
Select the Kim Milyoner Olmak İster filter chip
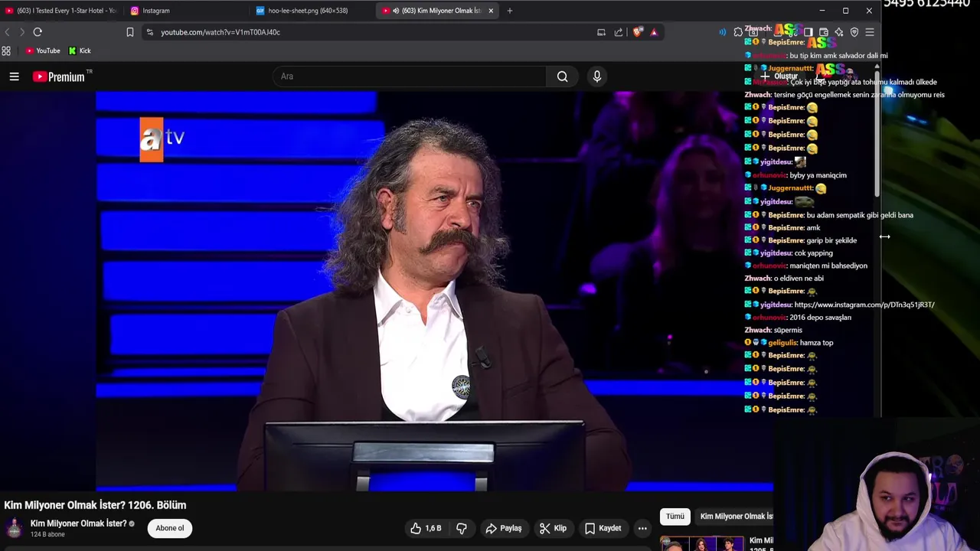(736, 517)
